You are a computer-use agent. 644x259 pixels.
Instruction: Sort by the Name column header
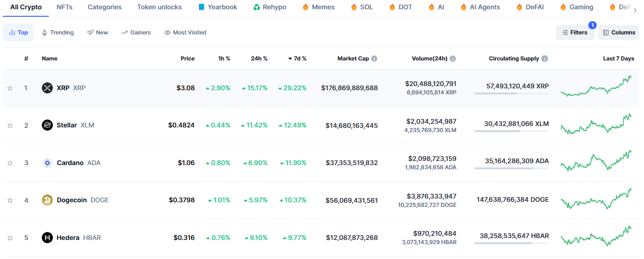pos(50,59)
